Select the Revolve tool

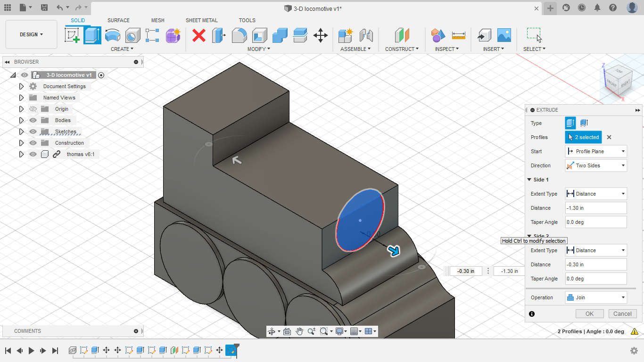click(x=112, y=35)
